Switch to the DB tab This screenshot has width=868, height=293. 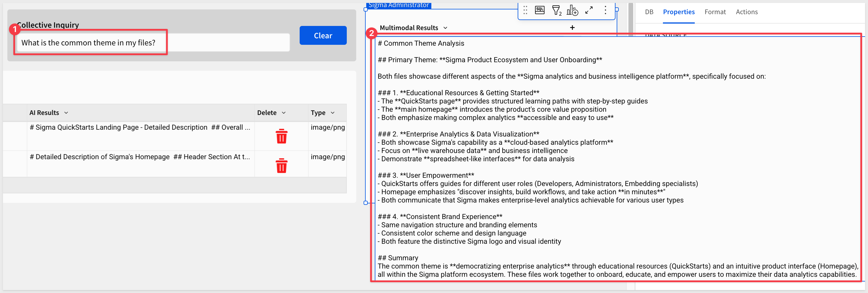649,12
